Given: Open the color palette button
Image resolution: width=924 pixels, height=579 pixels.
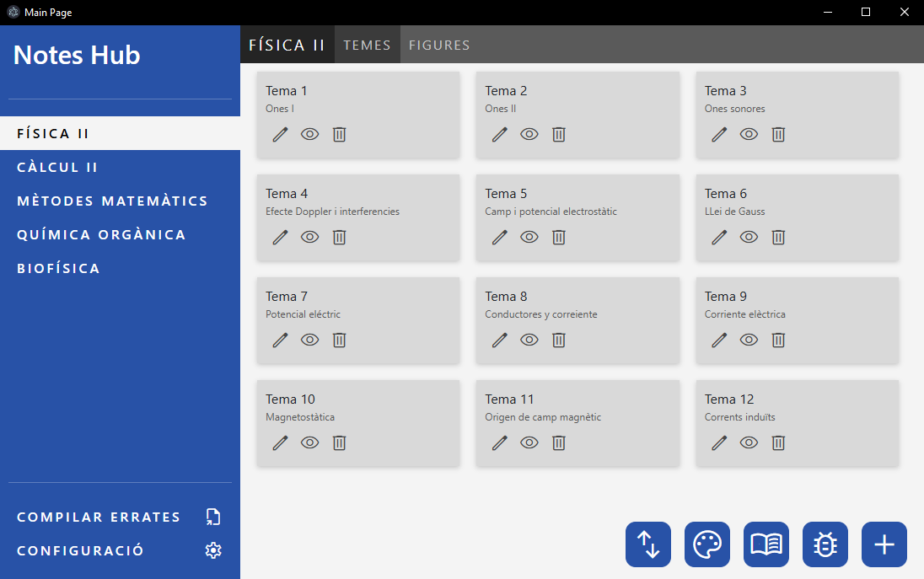Looking at the screenshot, I should [x=707, y=544].
